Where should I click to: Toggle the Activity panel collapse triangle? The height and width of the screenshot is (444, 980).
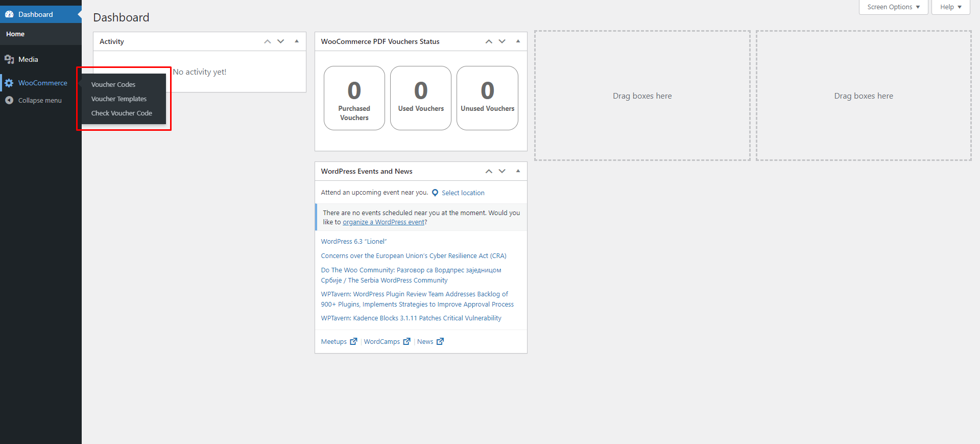pyautogui.click(x=297, y=41)
